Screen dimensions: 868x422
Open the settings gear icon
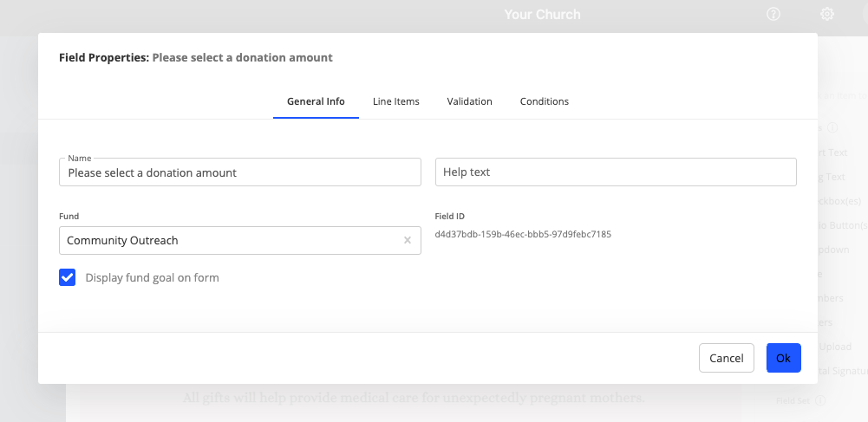827,14
